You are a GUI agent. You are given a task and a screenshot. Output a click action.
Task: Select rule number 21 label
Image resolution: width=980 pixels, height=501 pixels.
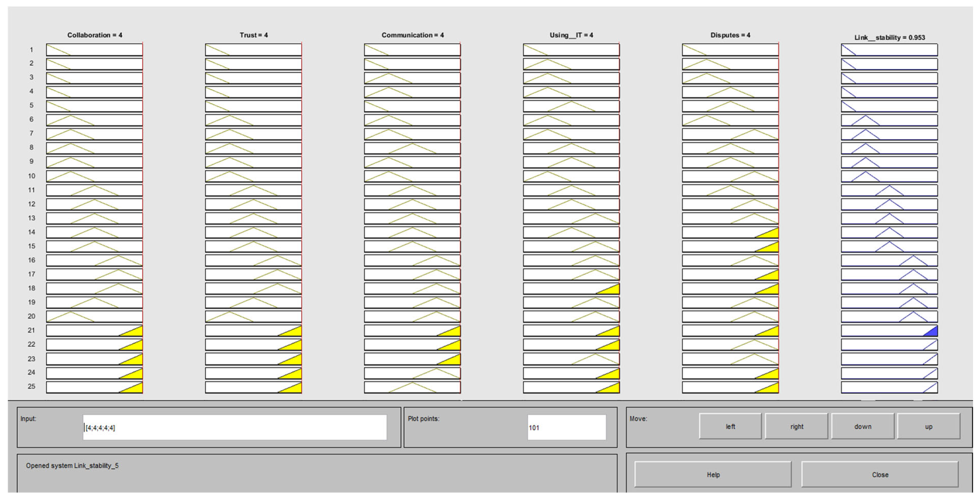tap(31, 330)
